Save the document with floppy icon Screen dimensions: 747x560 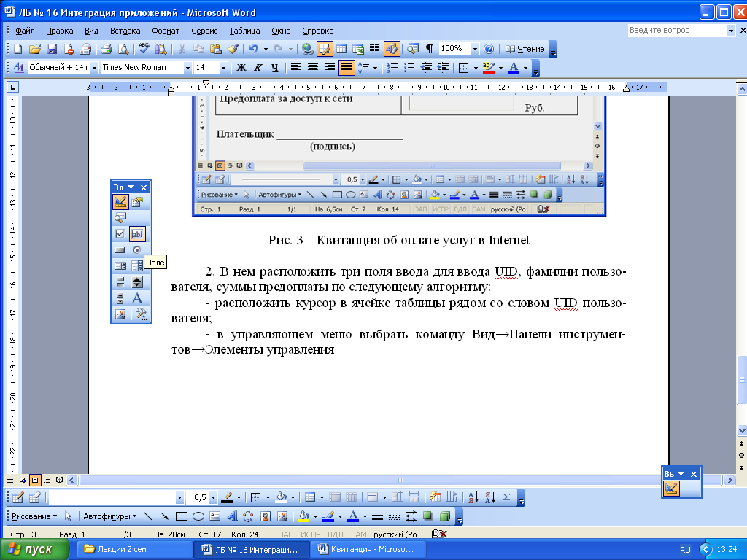coord(52,49)
